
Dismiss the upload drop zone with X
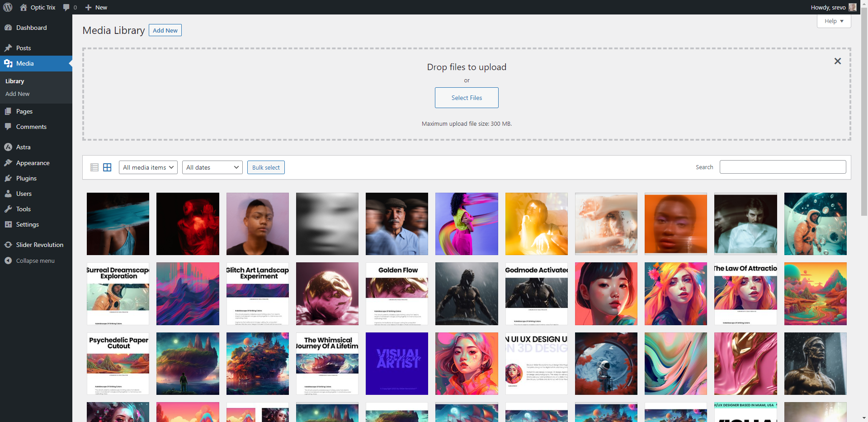(x=838, y=61)
